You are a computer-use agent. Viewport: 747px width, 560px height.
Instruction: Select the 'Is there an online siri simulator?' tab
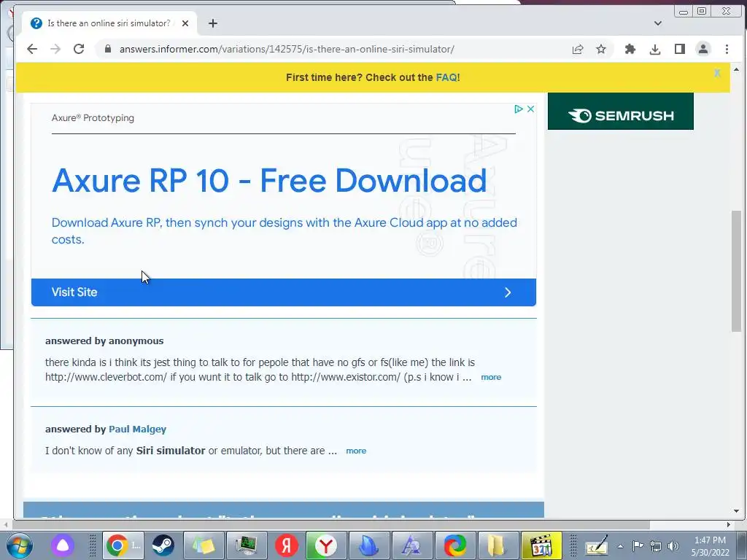pyautogui.click(x=109, y=23)
